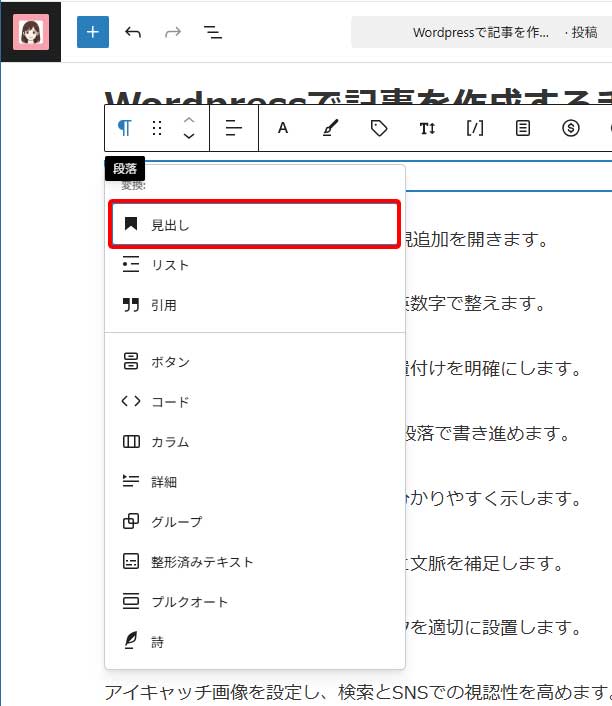Select the marker highlighter icon
The height and width of the screenshot is (706, 612).
click(330, 128)
